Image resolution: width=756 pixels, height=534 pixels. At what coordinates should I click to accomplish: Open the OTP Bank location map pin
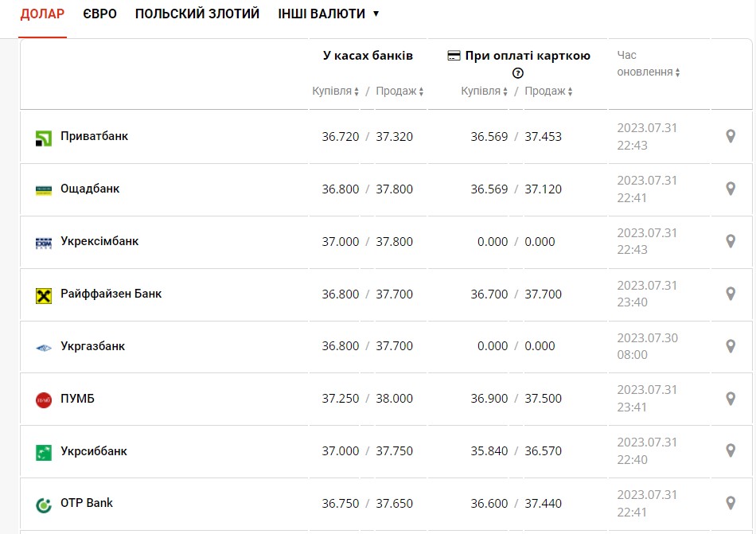click(731, 503)
